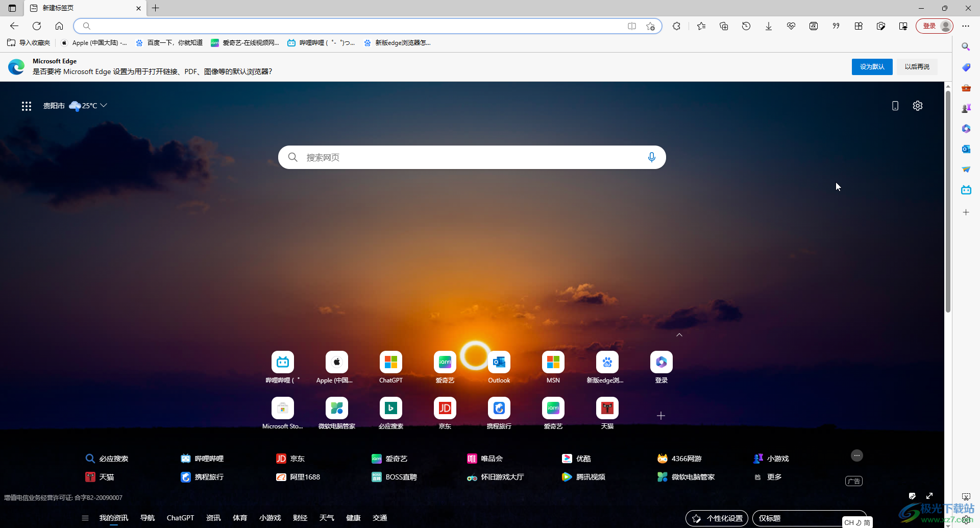Click the 设为默认 button

872,67
